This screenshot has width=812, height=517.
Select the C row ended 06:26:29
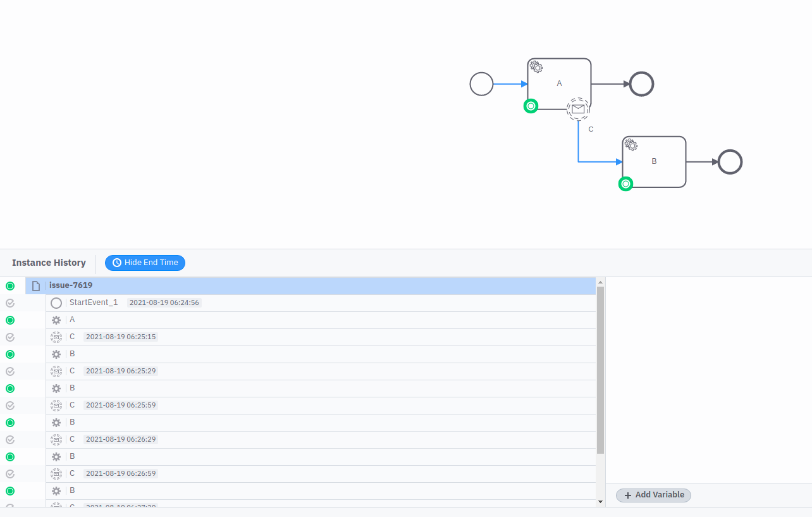pyautogui.click(x=321, y=440)
